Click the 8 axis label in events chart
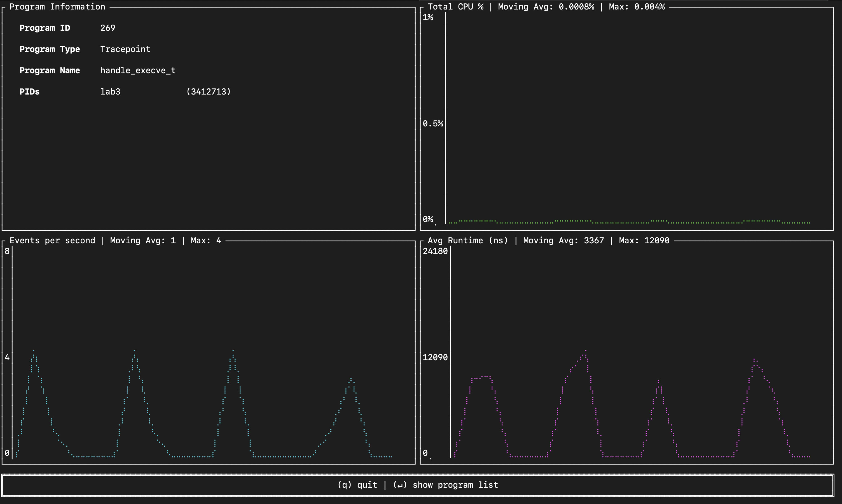Image resolution: width=842 pixels, height=504 pixels. click(x=7, y=251)
